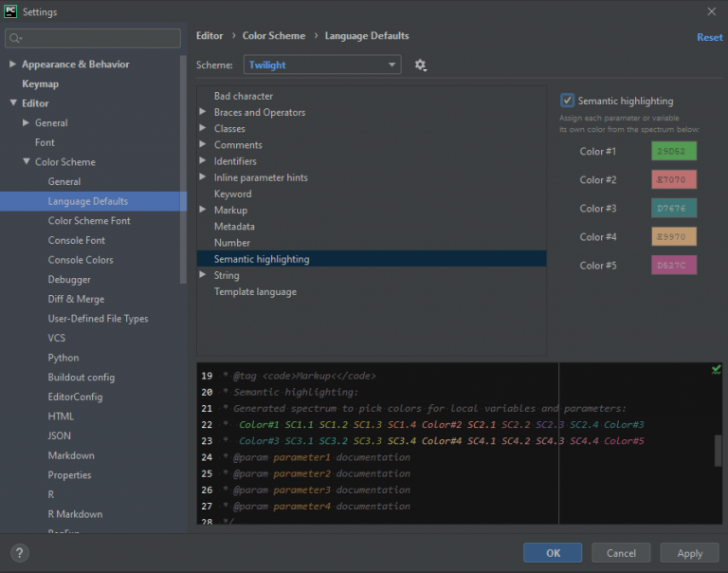Open the Twilight scheme dropdown
728x573 pixels.
(x=322, y=65)
